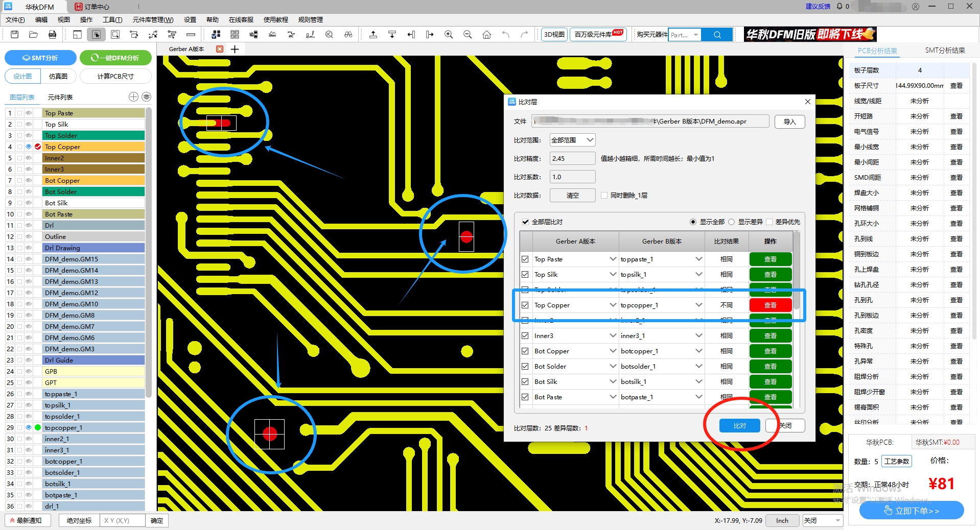The image size is (980, 530).
Task: Click the 导入 import button
Action: pos(789,122)
